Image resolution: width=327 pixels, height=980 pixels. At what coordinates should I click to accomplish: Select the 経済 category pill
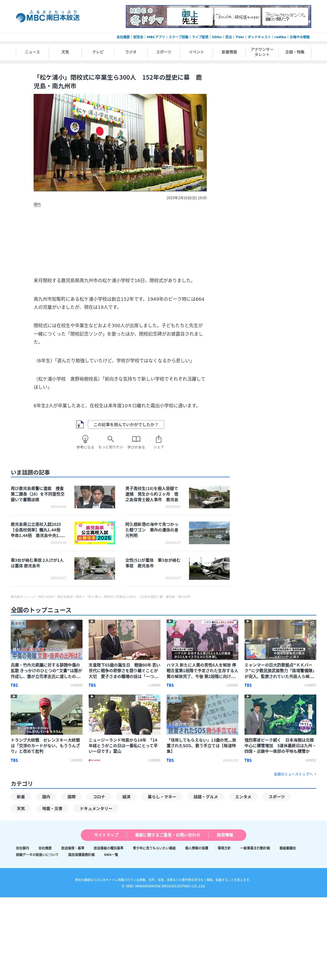click(126, 797)
